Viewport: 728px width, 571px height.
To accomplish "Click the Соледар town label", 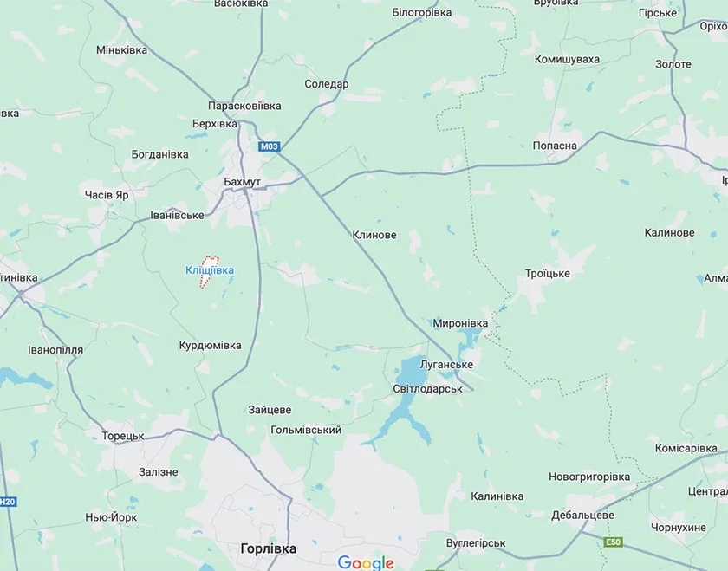I will pos(327,84).
